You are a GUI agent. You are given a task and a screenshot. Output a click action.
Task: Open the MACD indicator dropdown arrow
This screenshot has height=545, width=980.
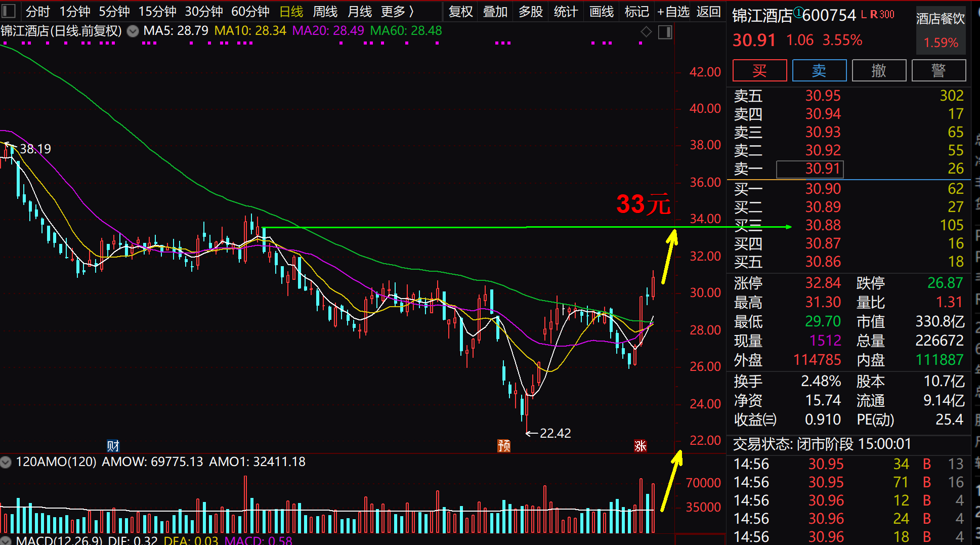(6, 540)
